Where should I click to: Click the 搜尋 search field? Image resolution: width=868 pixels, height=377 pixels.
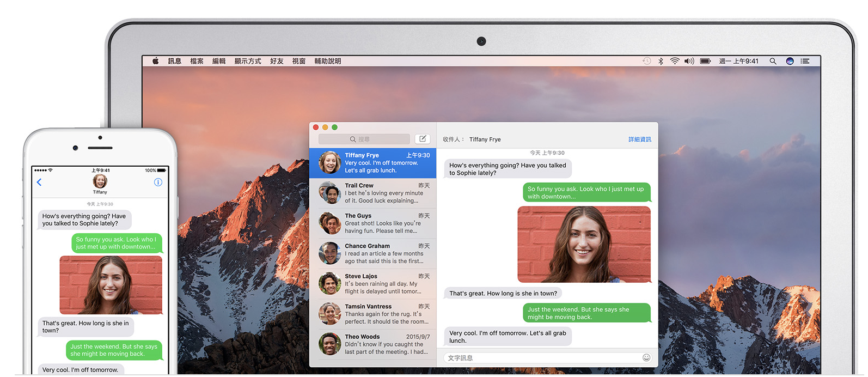click(364, 139)
